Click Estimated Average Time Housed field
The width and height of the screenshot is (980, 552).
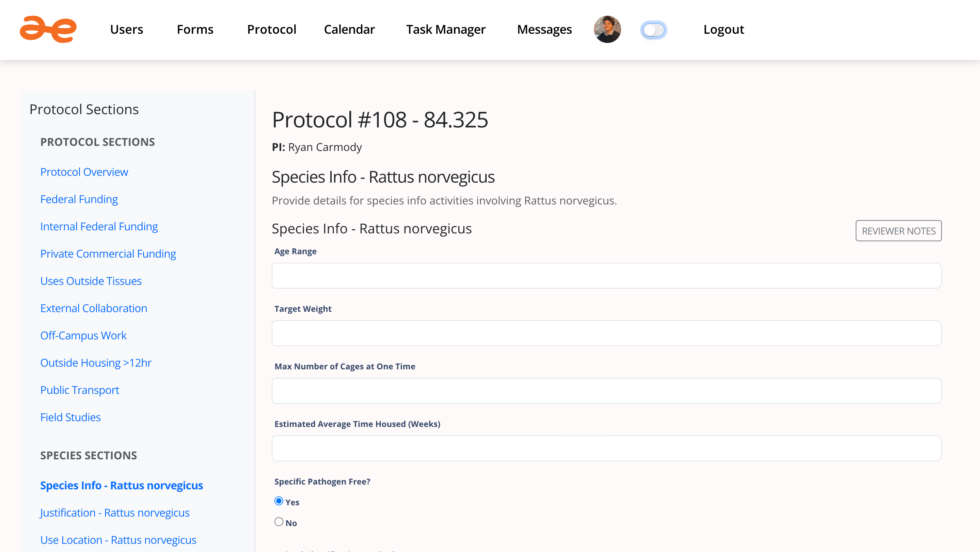click(606, 448)
